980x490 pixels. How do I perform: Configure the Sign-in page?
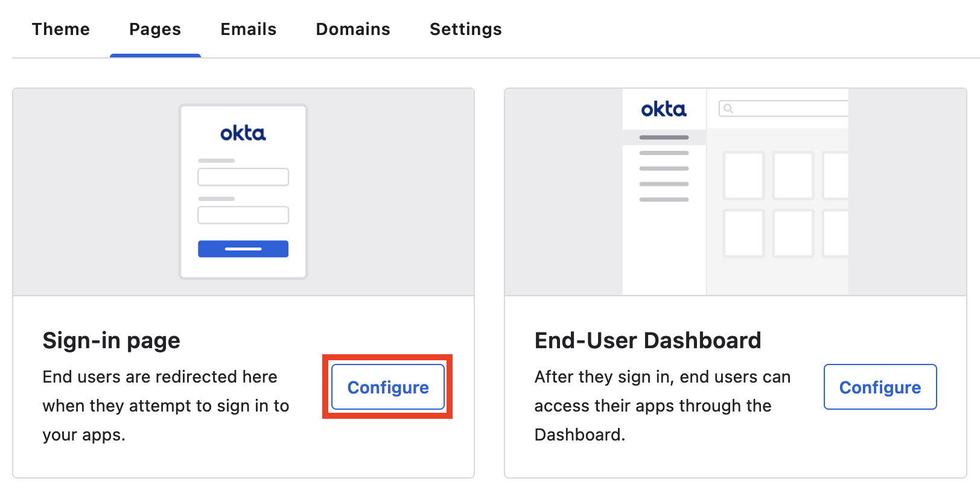[x=387, y=387]
